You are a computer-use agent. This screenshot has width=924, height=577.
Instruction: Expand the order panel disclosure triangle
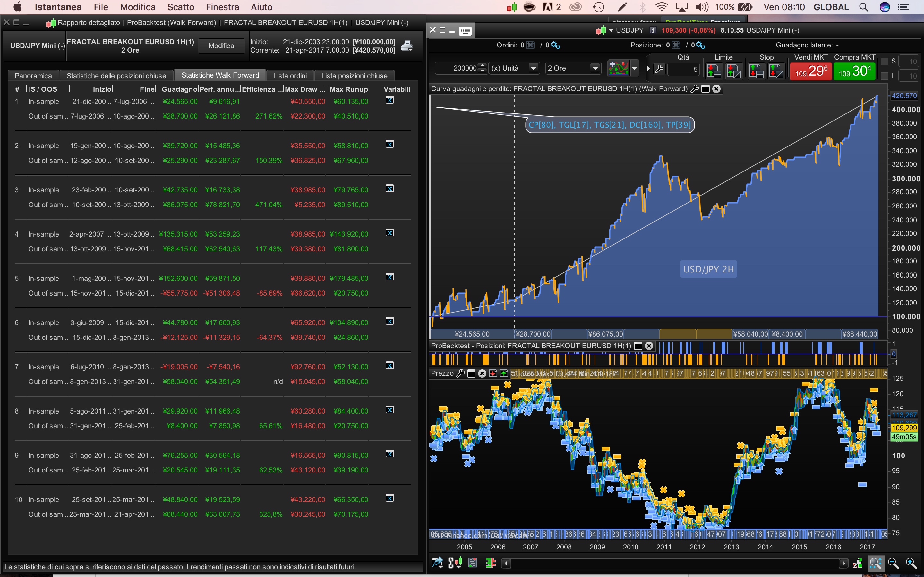(x=648, y=69)
